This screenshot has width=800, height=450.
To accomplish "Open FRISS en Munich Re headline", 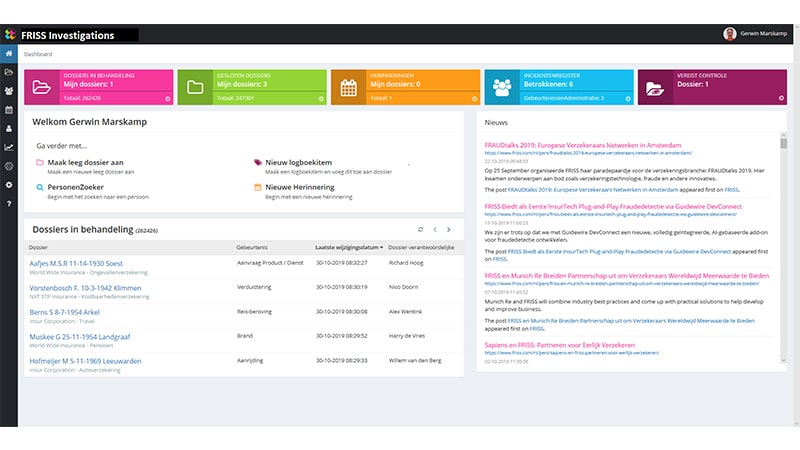I will coord(627,276).
